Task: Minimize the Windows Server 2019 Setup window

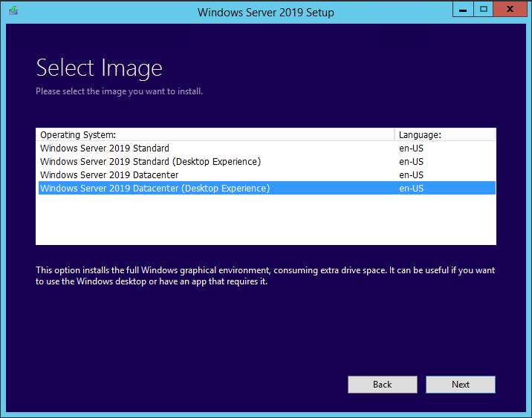Action: pyautogui.click(x=461, y=10)
